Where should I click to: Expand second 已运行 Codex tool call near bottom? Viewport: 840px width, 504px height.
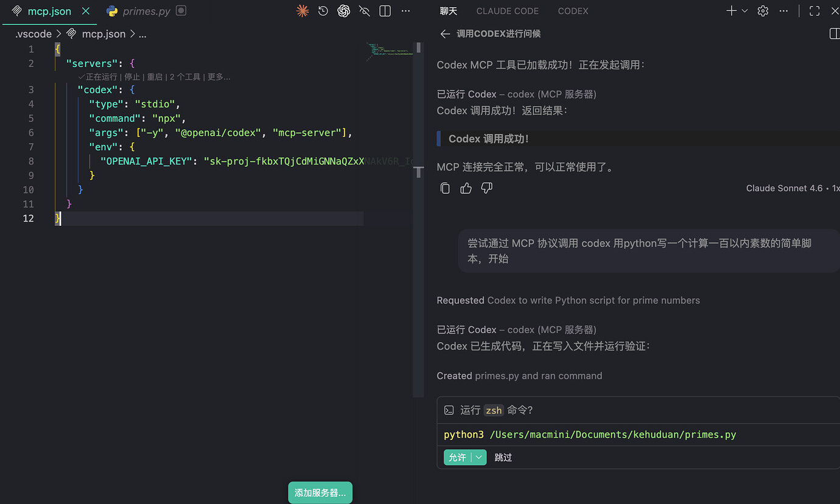pos(516,330)
